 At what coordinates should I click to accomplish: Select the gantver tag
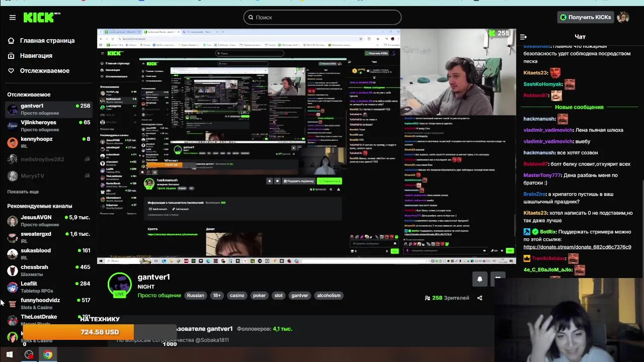(300, 296)
